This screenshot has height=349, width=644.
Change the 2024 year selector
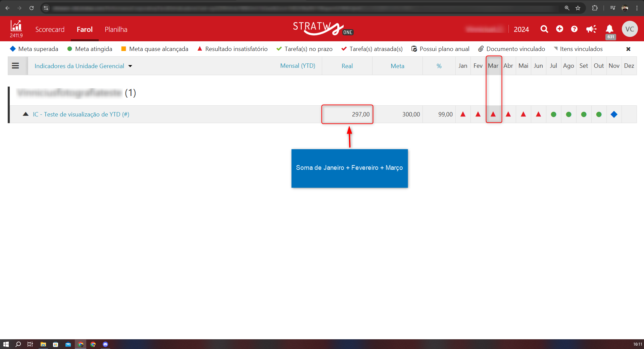click(x=521, y=30)
